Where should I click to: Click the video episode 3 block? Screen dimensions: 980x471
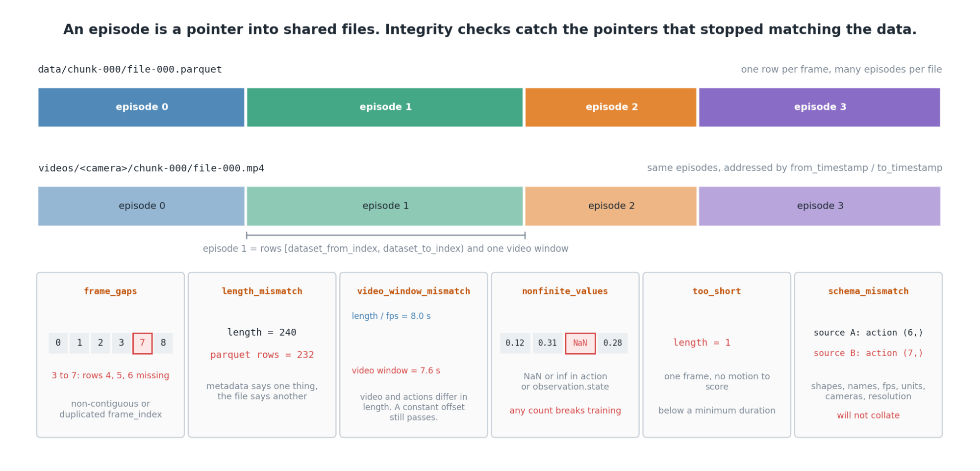click(x=820, y=206)
